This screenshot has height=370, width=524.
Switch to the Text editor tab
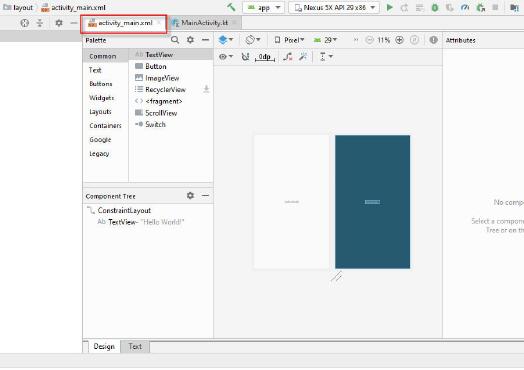[x=135, y=347]
